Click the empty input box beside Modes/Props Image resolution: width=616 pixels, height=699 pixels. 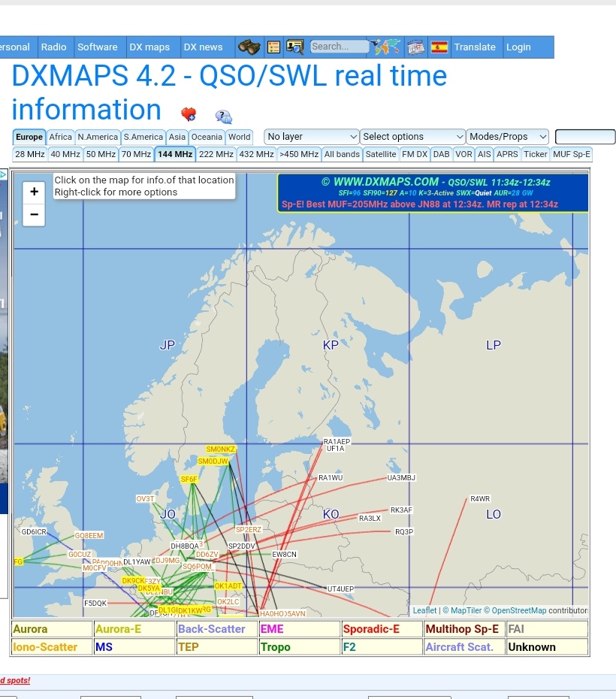pos(585,136)
